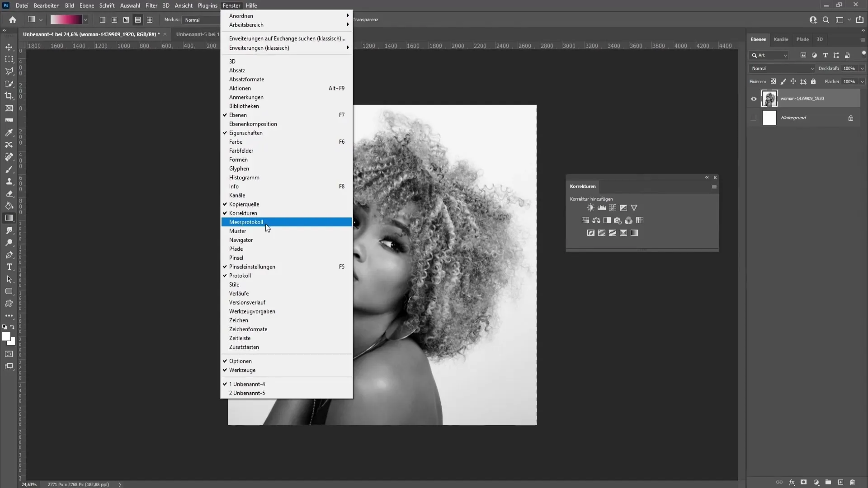
Task: Select the Move tool in toolbar
Action: (x=9, y=47)
